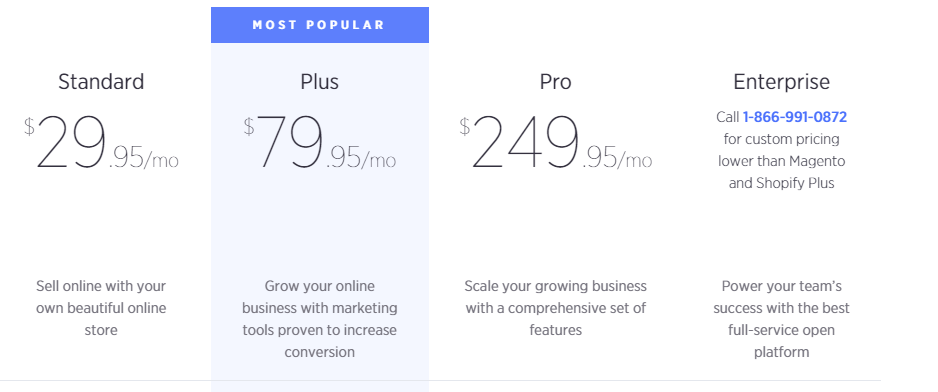Click the dollar sign beside 79
The width and height of the screenshot is (938, 392).
coord(249,126)
